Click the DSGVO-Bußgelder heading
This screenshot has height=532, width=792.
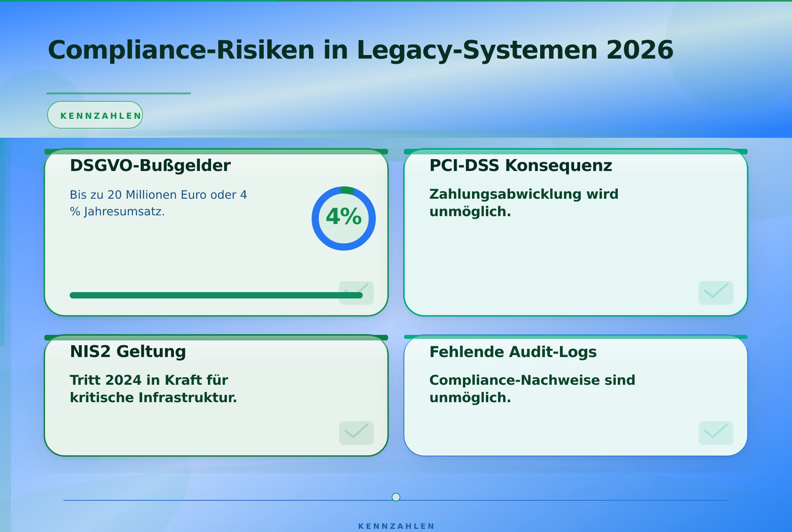[150, 165]
